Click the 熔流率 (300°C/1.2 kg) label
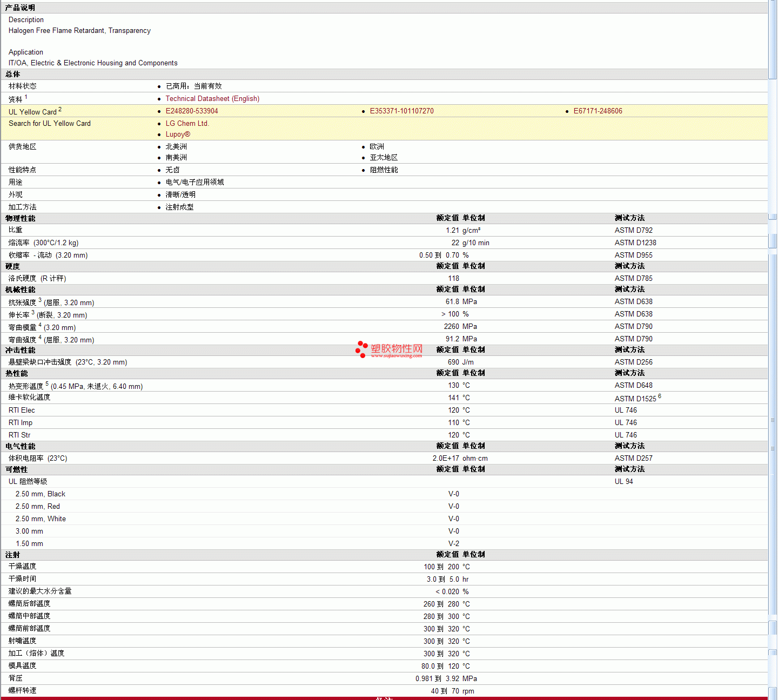The image size is (778, 700). click(44, 243)
